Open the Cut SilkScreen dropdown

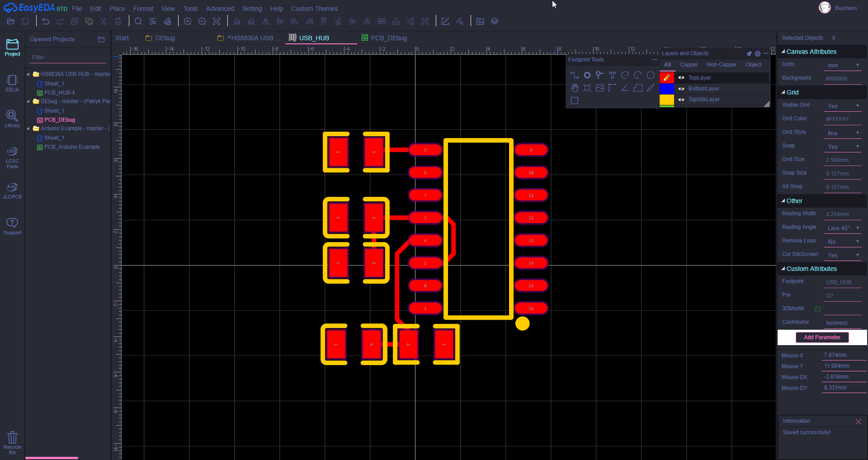click(x=843, y=255)
